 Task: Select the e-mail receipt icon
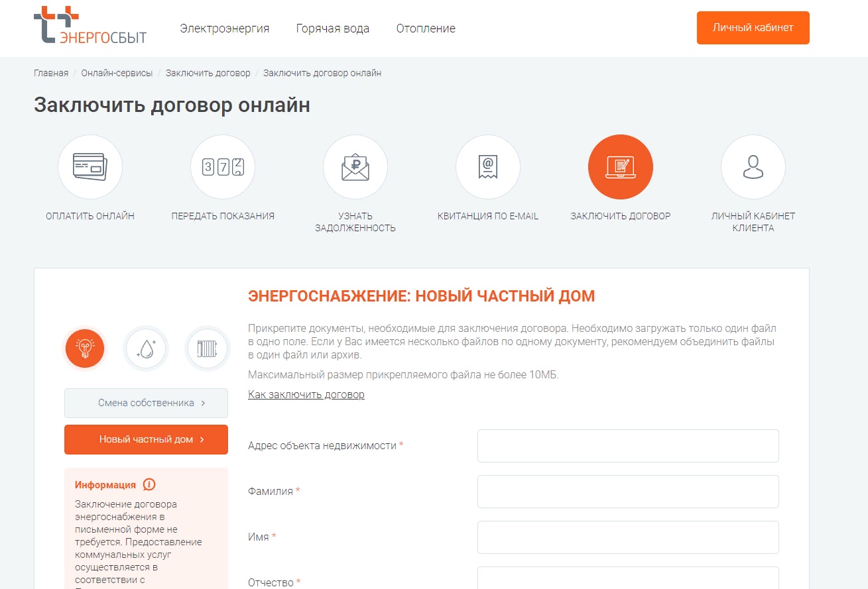click(x=488, y=167)
